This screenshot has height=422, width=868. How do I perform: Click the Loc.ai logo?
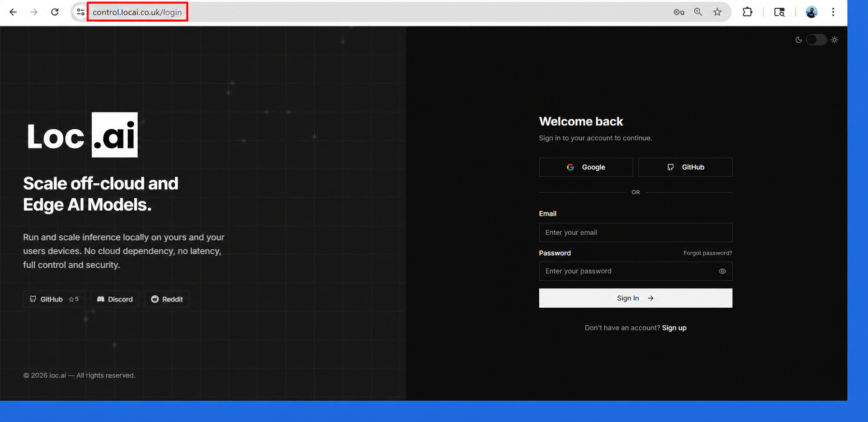pos(82,135)
